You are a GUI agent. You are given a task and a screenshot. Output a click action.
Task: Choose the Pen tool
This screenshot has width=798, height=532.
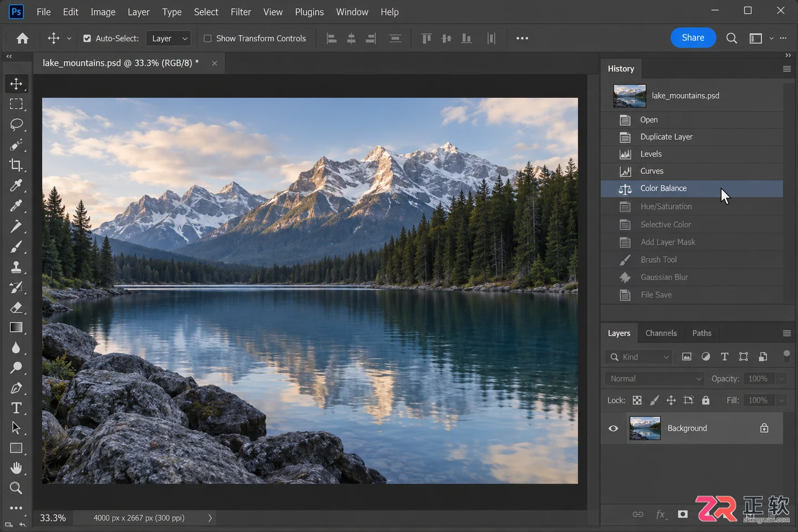pos(16,388)
